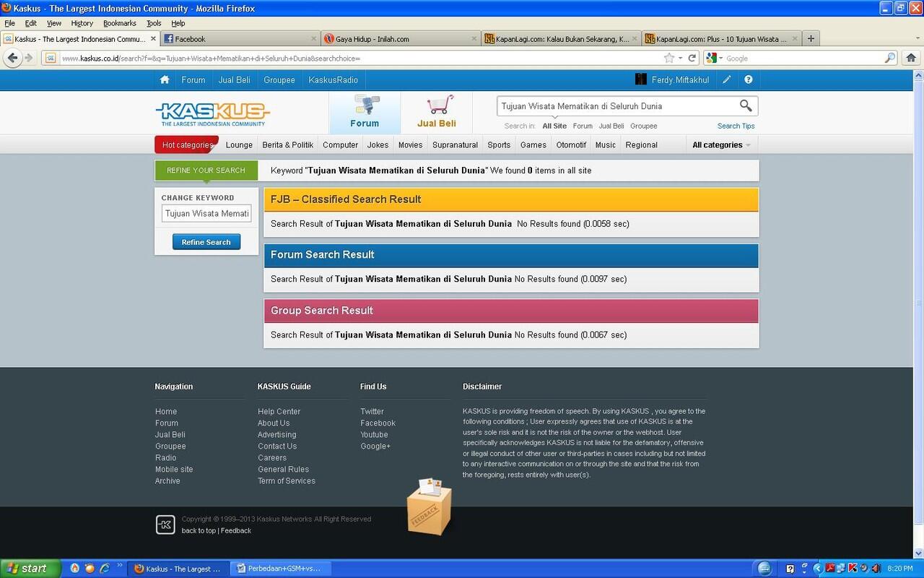Open the Windows Start button

coord(29,569)
